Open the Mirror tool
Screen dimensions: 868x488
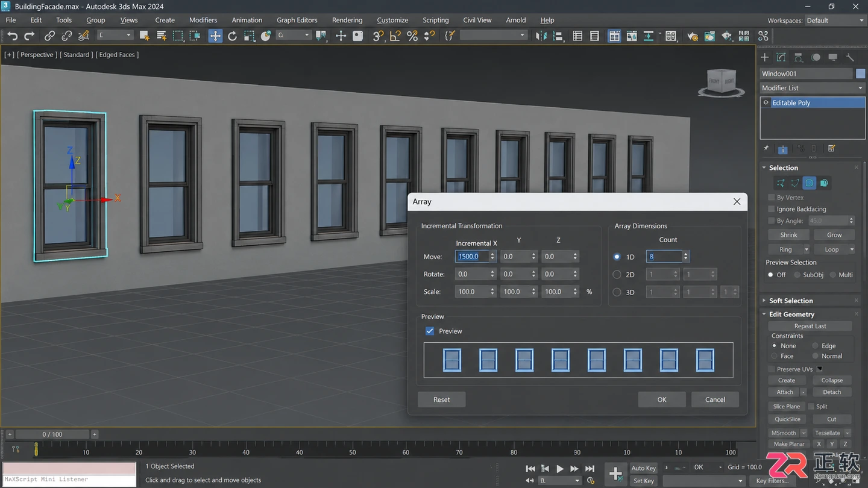tap(541, 36)
